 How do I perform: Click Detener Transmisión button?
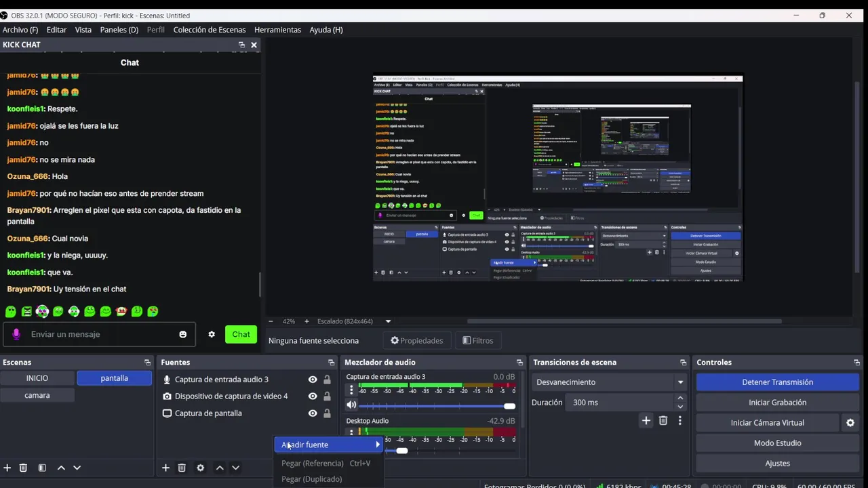(x=778, y=382)
